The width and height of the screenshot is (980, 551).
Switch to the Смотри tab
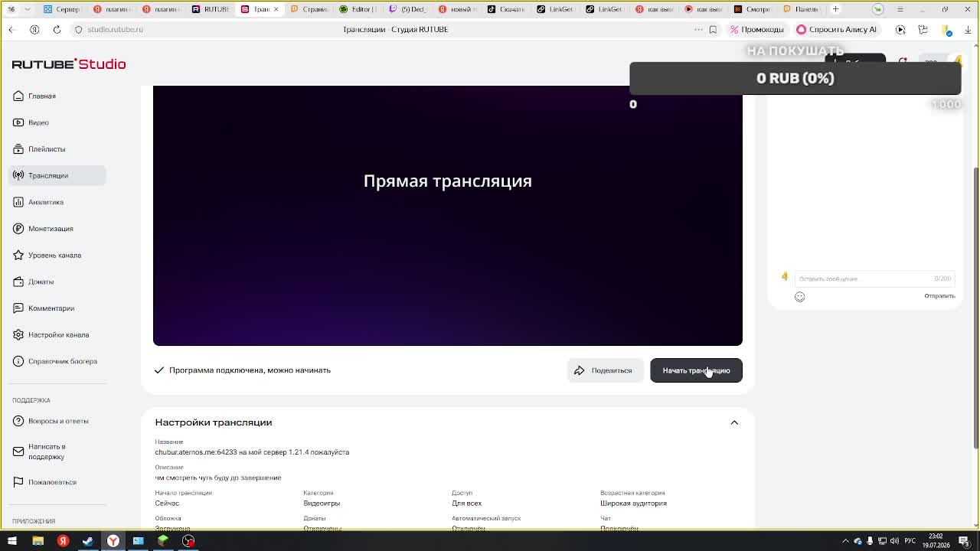point(753,9)
